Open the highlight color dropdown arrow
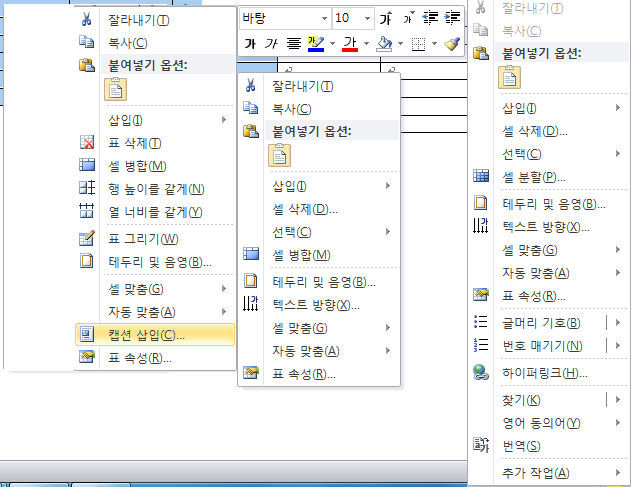The image size is (631, 487). tap(332, 43)
